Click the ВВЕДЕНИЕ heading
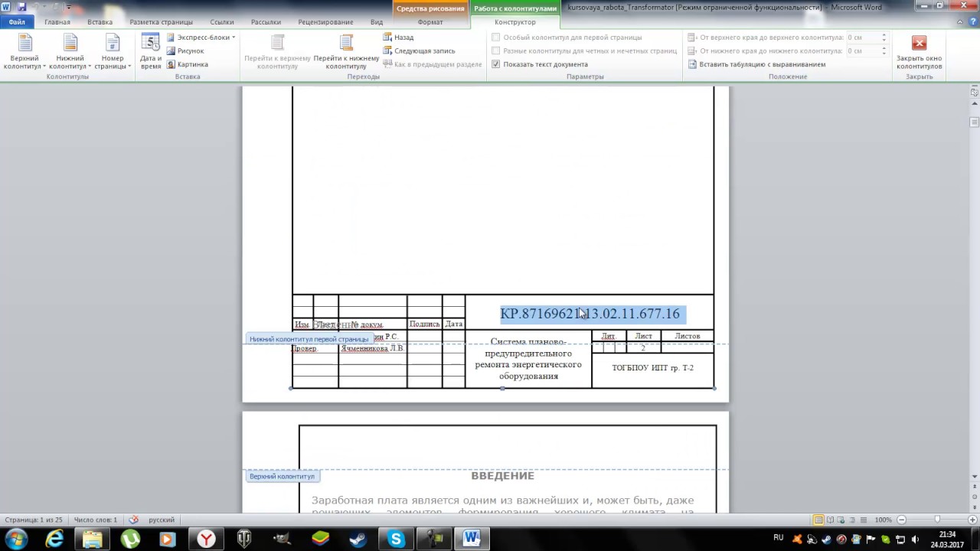 point(502,476)
